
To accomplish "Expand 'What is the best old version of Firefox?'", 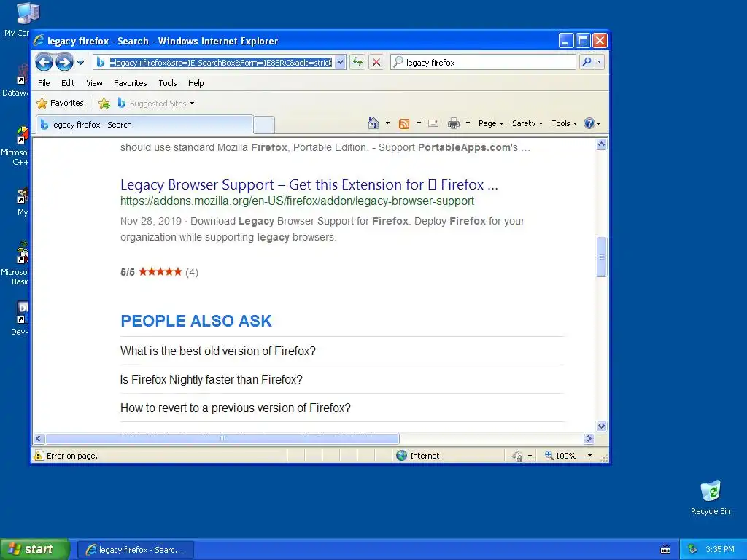I will tap(217, 351).
